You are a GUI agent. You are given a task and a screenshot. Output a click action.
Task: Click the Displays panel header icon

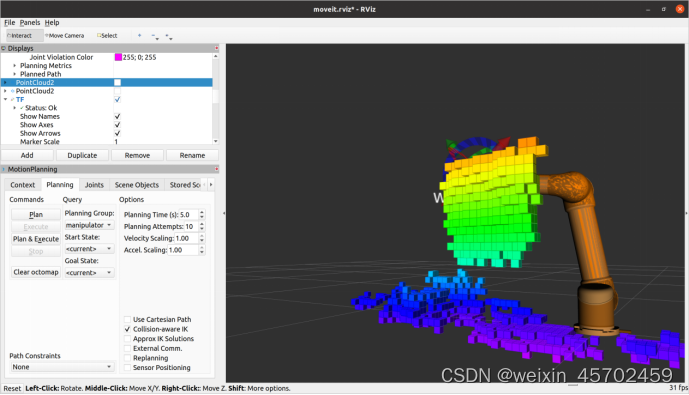pos(4,48)
